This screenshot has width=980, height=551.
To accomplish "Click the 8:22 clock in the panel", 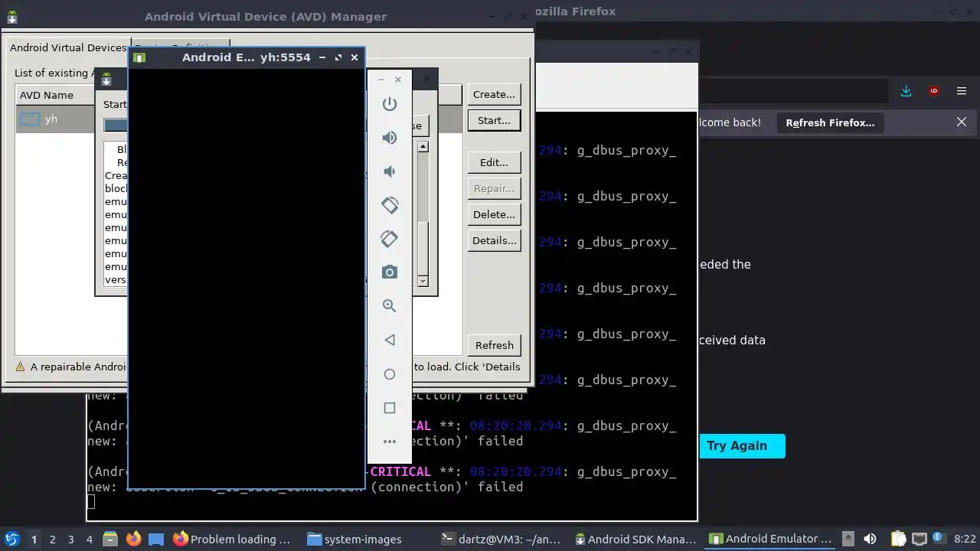I will tap(965, 539).
